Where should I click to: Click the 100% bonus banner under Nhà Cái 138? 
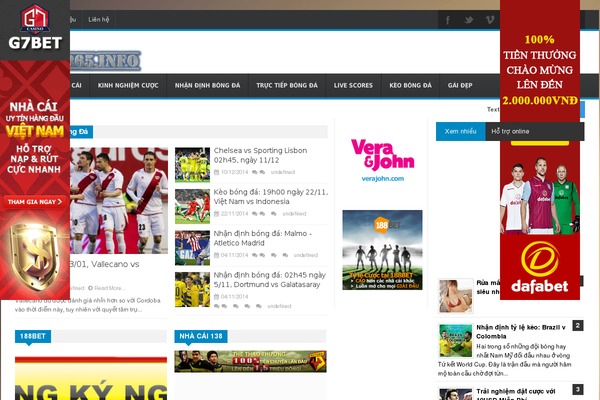pyautogui.click(x=250, y=361)
